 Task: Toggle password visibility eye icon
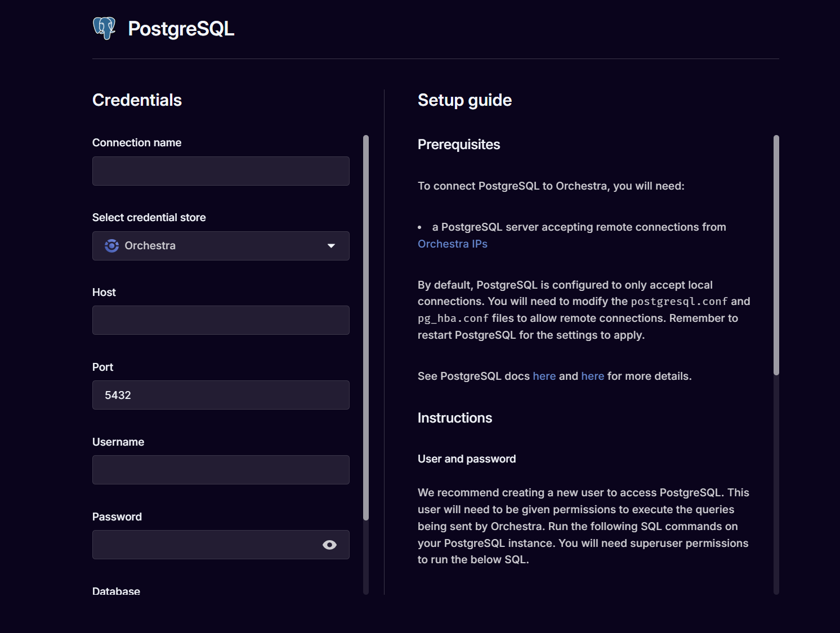click(x=330, y=545)
